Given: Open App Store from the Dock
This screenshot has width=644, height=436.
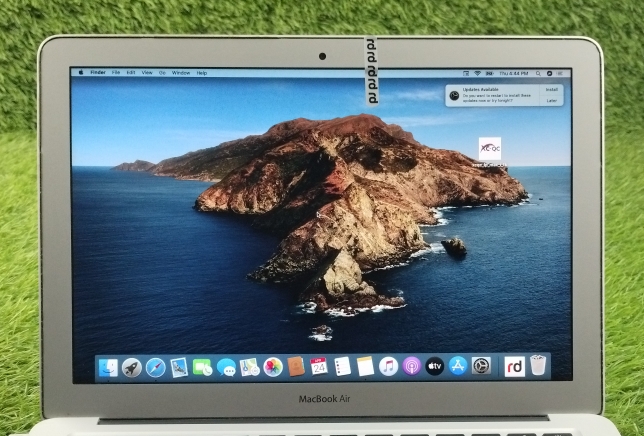Looking at the screenshot, I should (458, 365).
